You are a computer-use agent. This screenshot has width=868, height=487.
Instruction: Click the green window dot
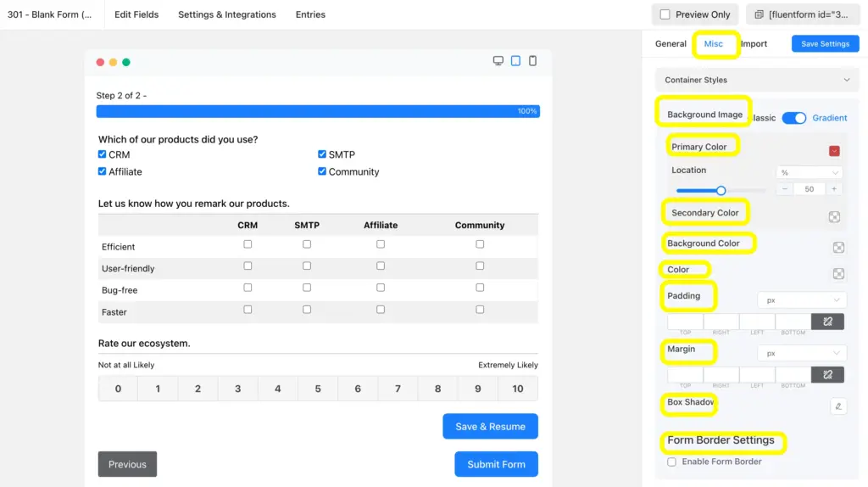126,62
